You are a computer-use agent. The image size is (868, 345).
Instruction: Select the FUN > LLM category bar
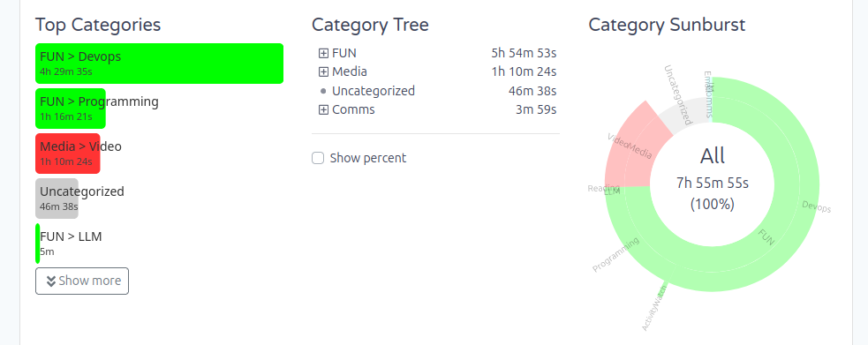point(38,244)
